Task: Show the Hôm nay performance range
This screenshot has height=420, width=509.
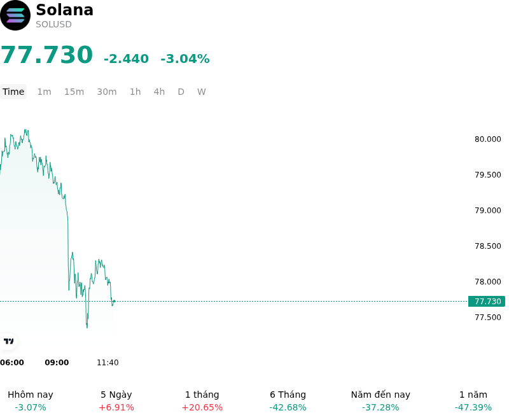Action: click(30, 401)
